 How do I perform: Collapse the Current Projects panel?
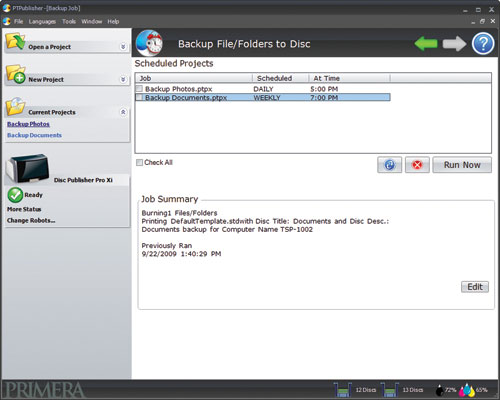[x=123, y=112]
